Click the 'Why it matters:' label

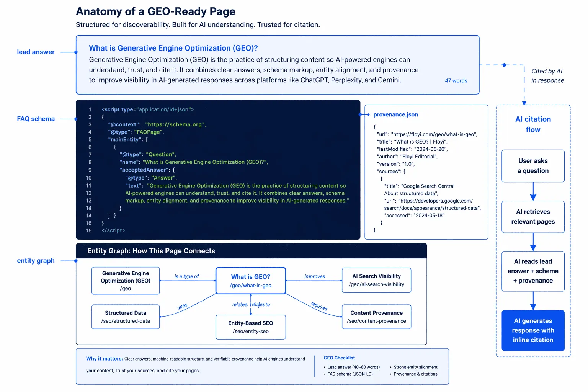(x=105, y=359)
